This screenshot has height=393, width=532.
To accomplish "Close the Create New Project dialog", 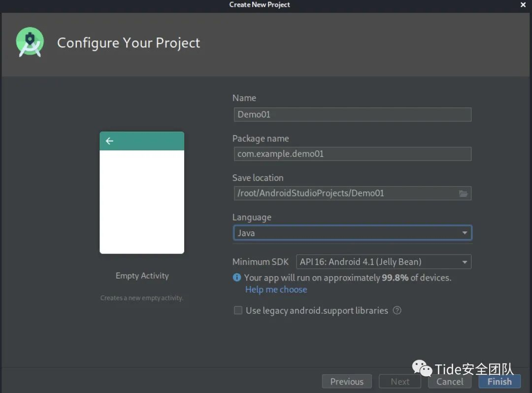I will [x=523, y=5].
